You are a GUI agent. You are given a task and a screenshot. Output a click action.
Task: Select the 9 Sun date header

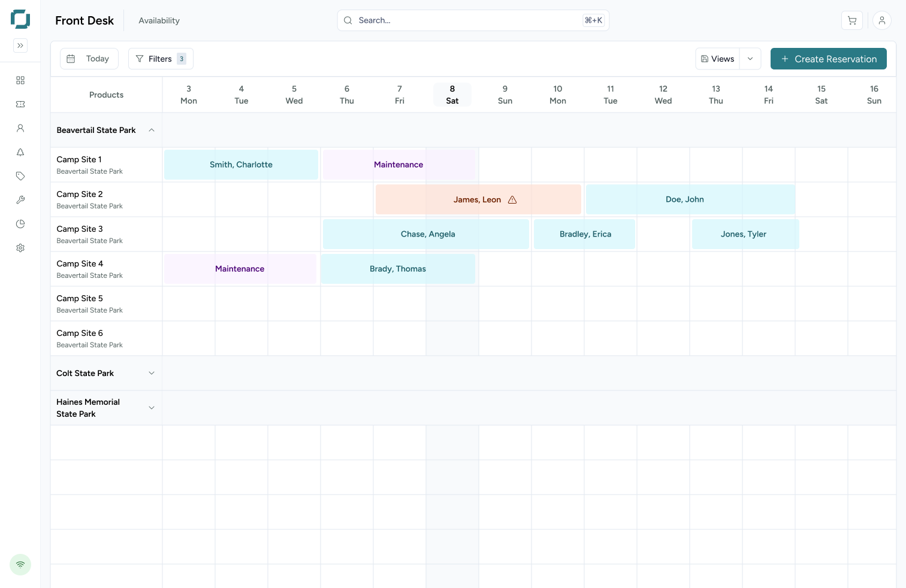[505, 95]
